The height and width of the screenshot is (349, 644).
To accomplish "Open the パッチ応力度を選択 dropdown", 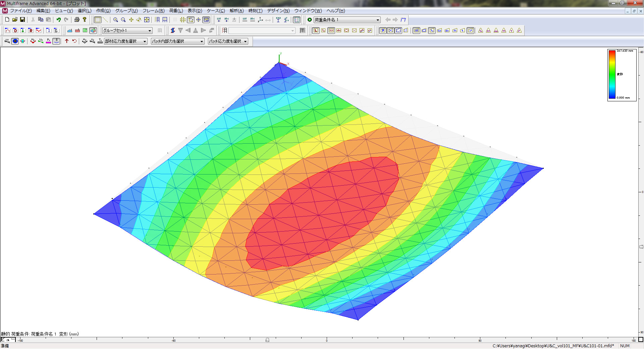I will pos(228,41).
